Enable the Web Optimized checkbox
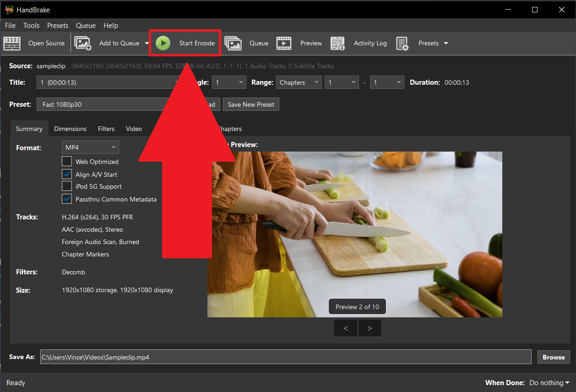This screenshot has width=576, height=392. (66, 161)
